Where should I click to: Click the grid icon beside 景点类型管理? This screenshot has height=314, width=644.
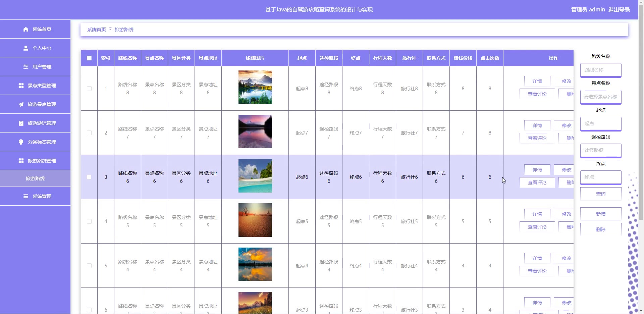click(x=21, y=86)
